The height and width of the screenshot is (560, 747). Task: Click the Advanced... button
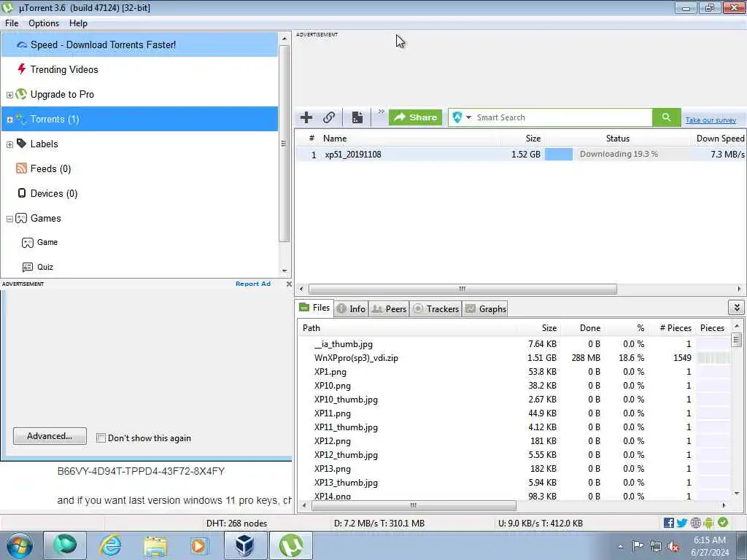pos(50,436)
